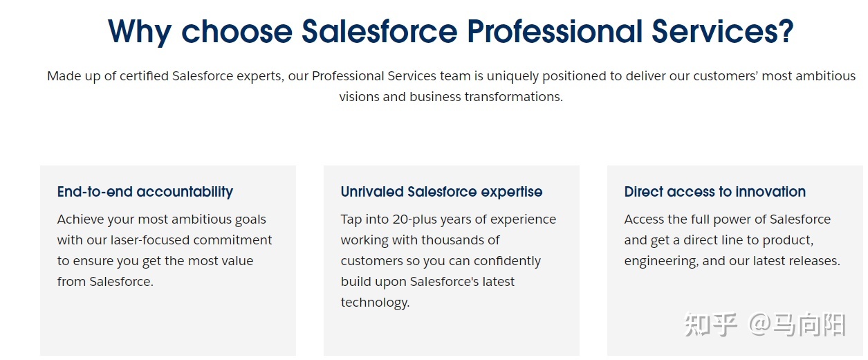Open the "Direct access to innovation" card title
Screen dimensions: 868x360
715,192
